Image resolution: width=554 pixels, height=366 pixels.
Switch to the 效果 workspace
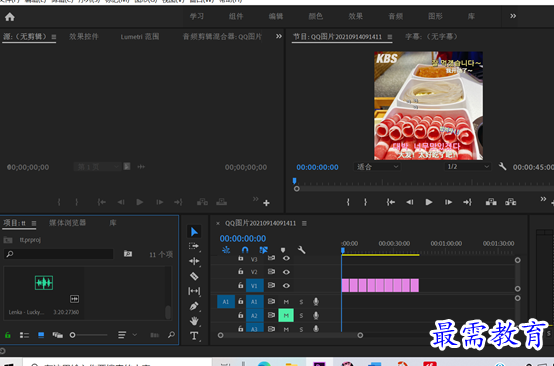pos(355,16)
